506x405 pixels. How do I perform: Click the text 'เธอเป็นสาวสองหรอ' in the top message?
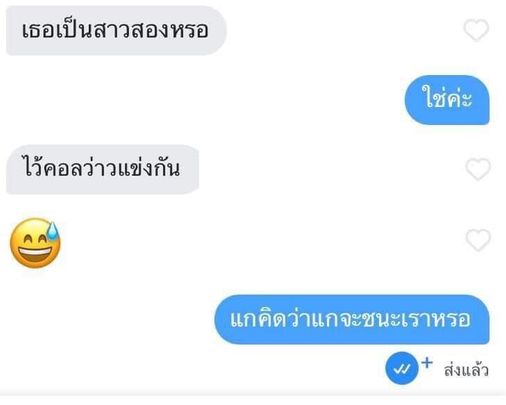coord(115,30)
